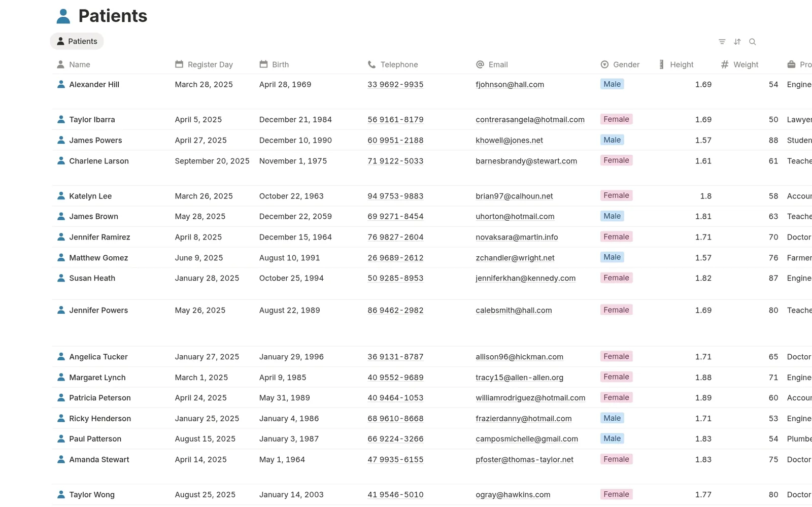Click the @ icon beside Email
Screen dimensions: 812x507
[480, 64]
